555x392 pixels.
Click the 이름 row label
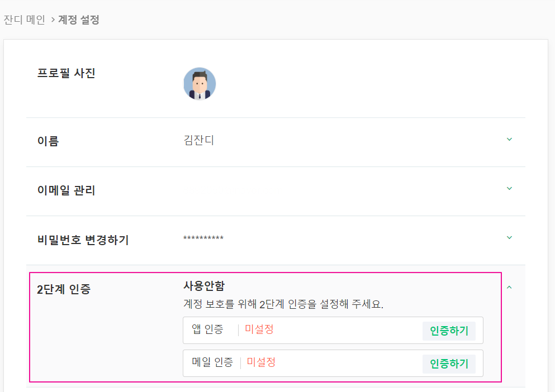(x=48, y=141)
